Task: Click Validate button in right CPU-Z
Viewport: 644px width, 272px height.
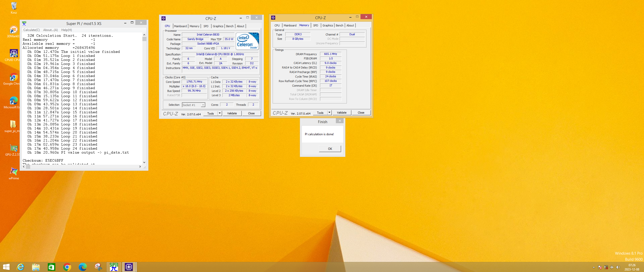Action: click(x=342, y=113)
